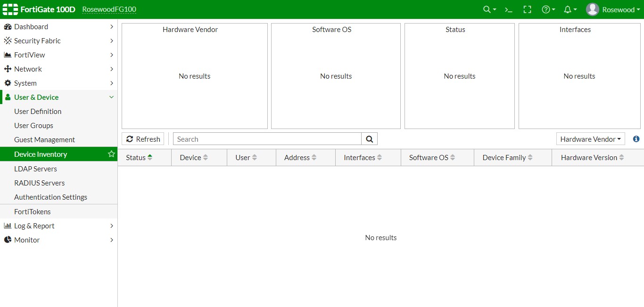Click the Interfaces chart title
This screenshot has width=644, height=307.
click(575, 30)
